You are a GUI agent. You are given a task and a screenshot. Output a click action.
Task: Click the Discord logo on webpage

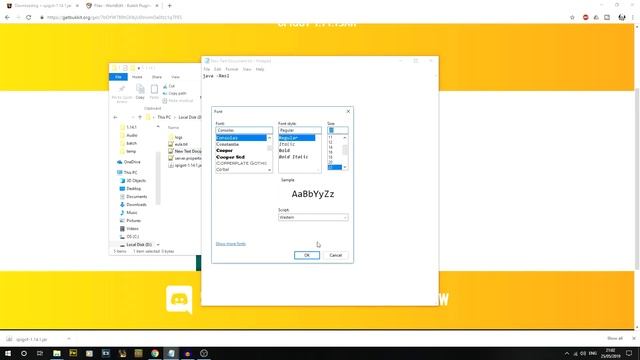tap(179, 300)
